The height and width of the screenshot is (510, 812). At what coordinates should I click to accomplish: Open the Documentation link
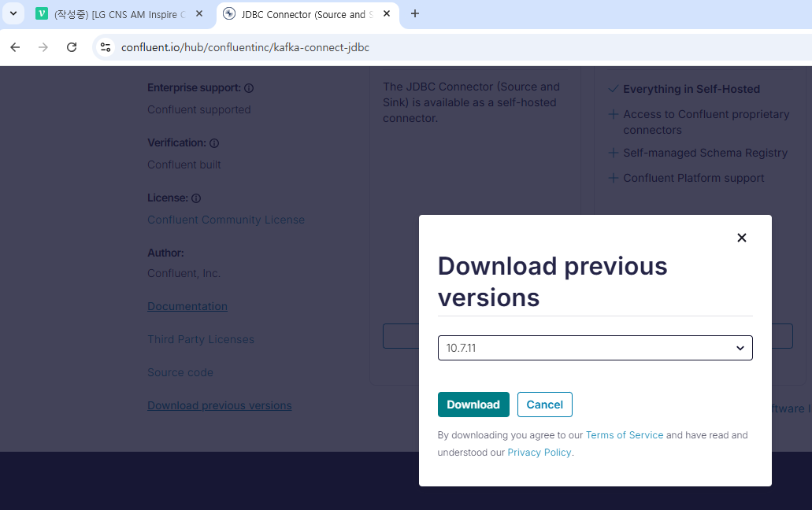(187, 306)
